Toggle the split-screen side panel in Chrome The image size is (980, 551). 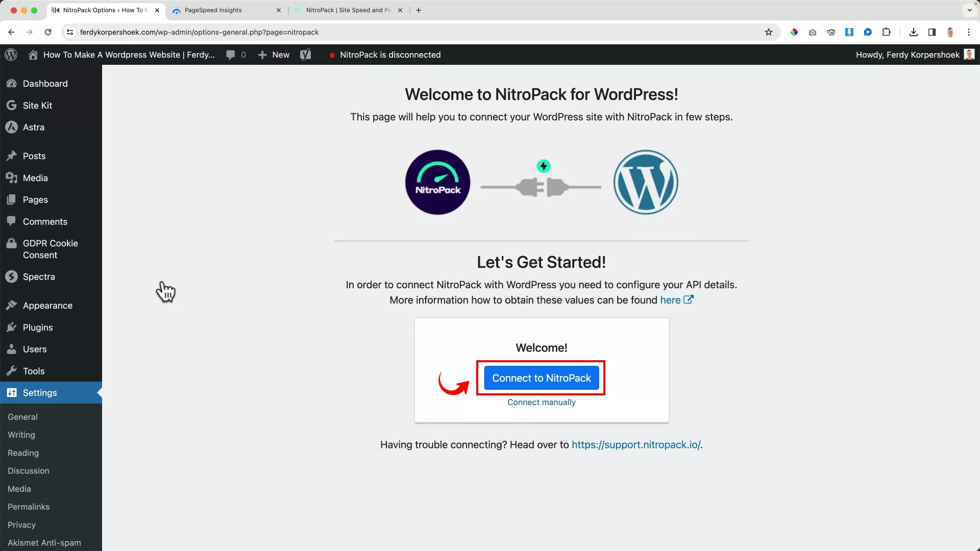coord(932,32)
